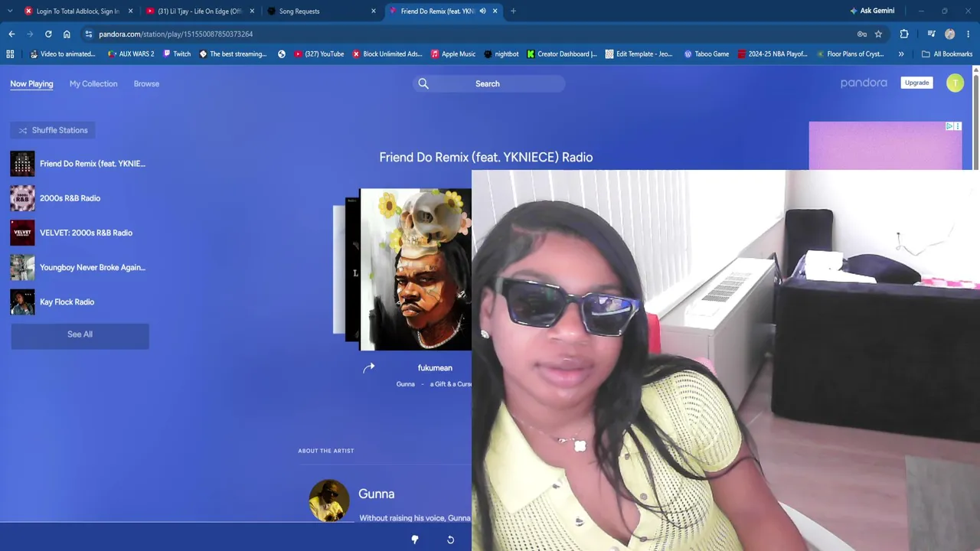Click the Ask Gemini button

click(x=871, y=11)
